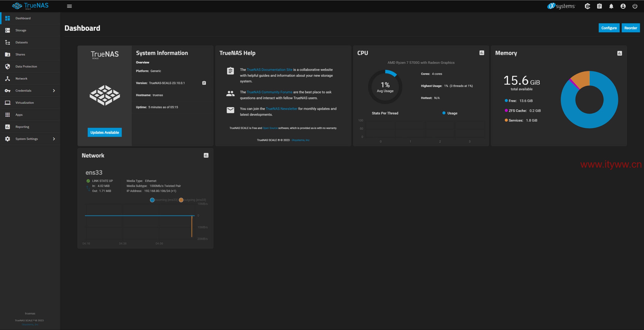
Task: Click the Free memory legend dot
Action: point(506,101)
